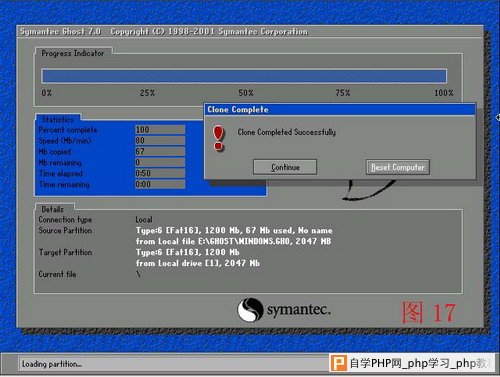500x377 pixels.
Task: Click the 'Connection type' label
Action: 65,220
